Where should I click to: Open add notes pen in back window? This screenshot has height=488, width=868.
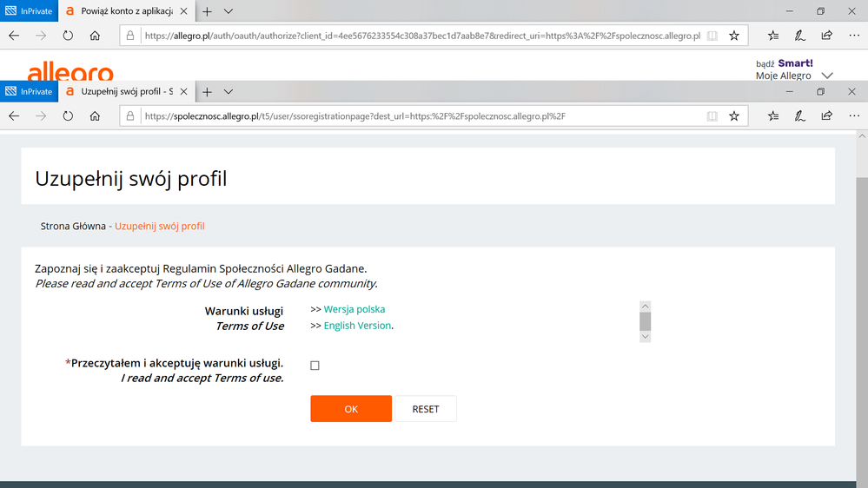point(800,36)
